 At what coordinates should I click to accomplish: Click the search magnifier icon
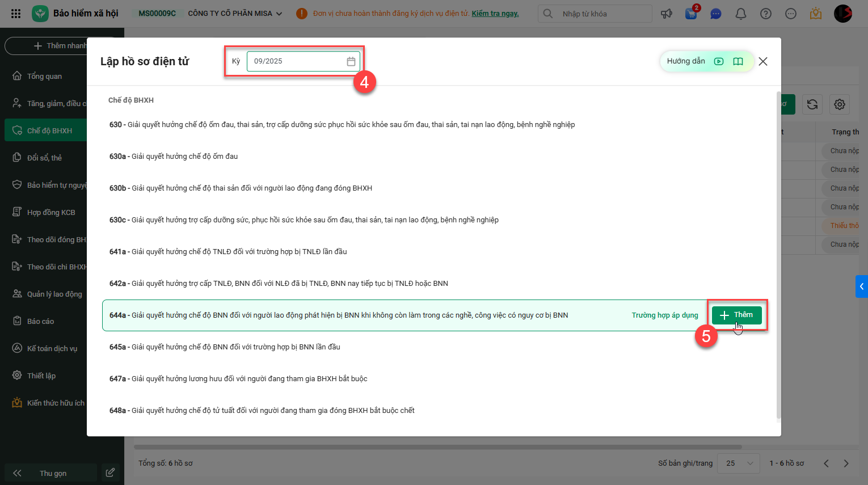(x=548, y=14)
